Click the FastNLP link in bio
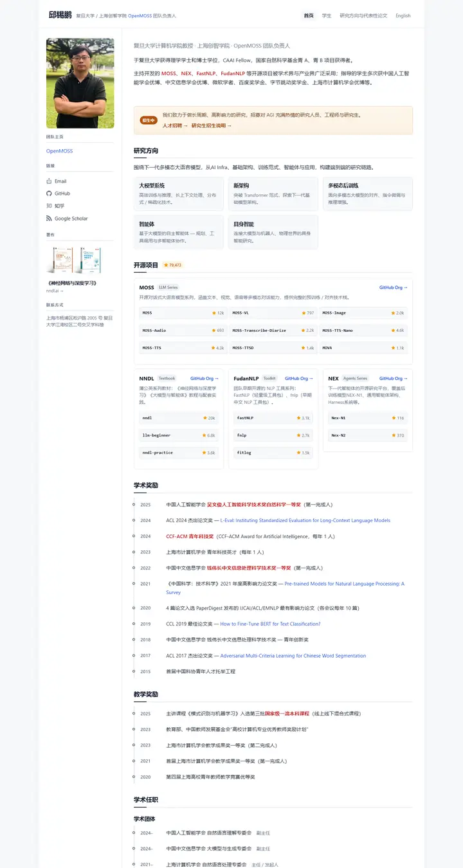 click(x=206, y=73)
